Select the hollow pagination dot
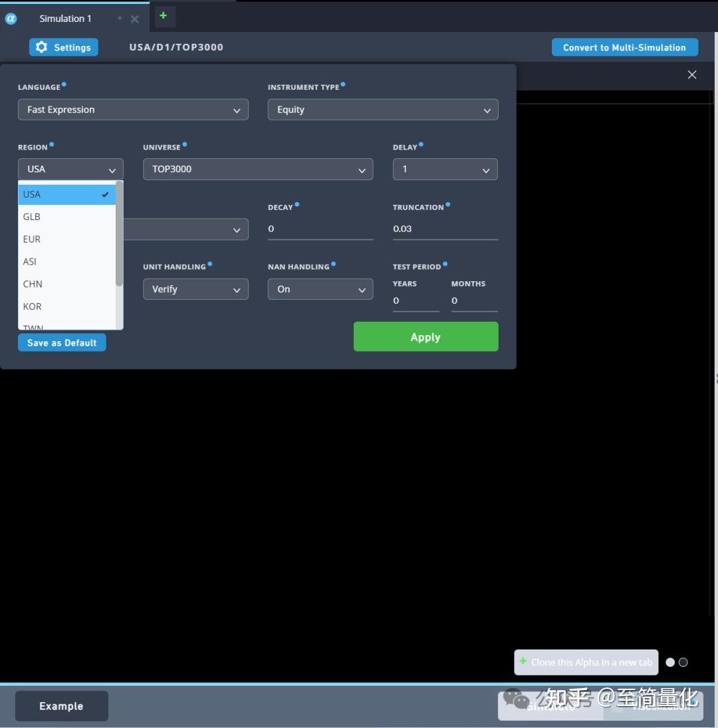Viewport: 718px width, 728px height. click(683, 663)
